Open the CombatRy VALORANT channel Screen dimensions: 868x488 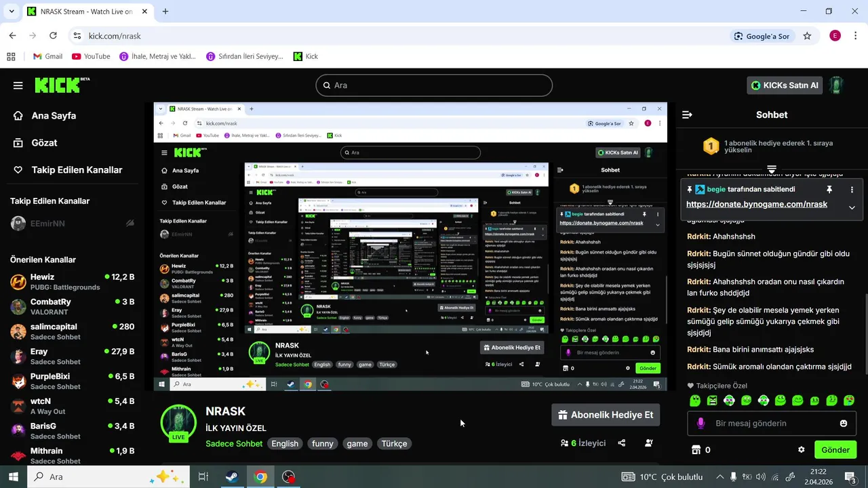click(x=73, y=306)
